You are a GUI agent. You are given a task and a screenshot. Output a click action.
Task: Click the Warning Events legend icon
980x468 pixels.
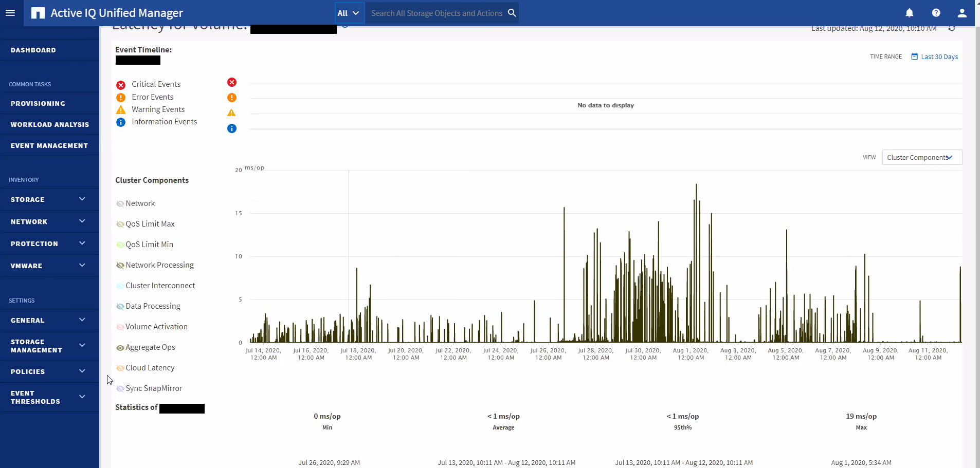[x=121, y=109]
